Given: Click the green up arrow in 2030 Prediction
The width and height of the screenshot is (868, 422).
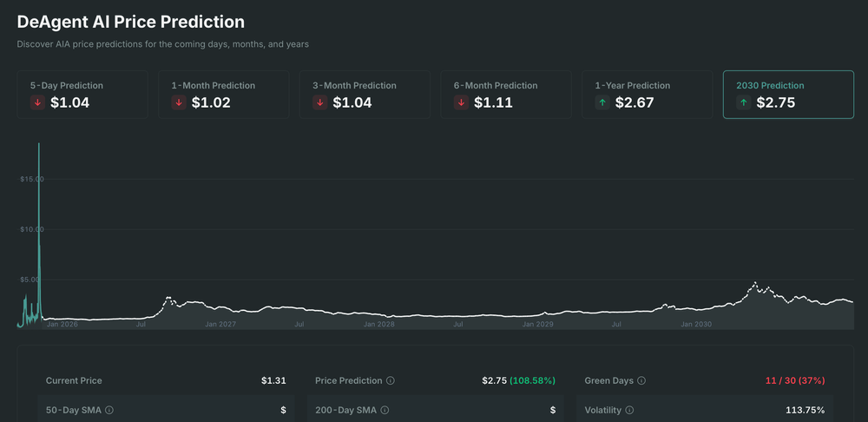Looking at the screenshot, I should [744, 102].
